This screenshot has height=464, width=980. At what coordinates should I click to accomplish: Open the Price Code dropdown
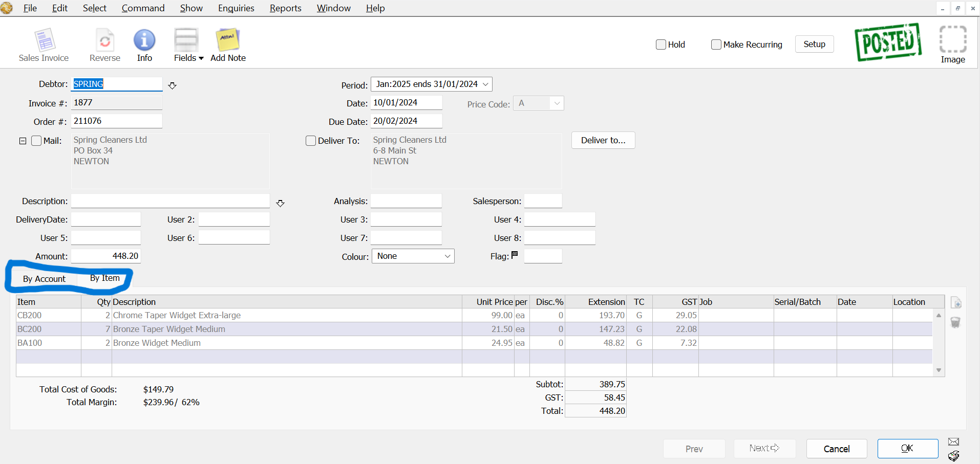click(x=539, y=103)
